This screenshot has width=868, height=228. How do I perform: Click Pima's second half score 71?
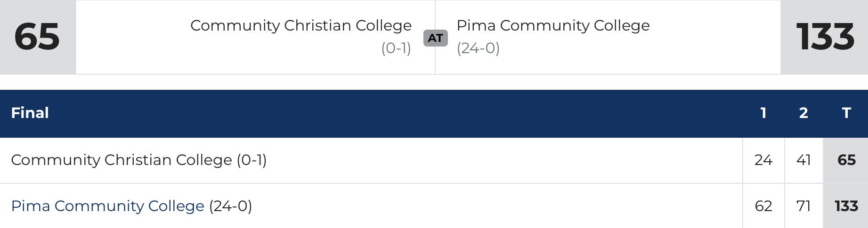pos(803,206)
